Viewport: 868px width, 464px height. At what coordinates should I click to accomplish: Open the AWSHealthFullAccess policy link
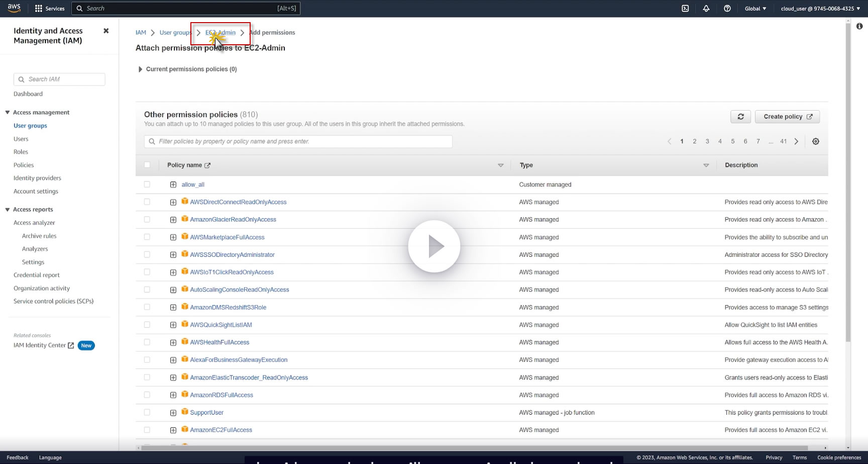coord(220,342)
